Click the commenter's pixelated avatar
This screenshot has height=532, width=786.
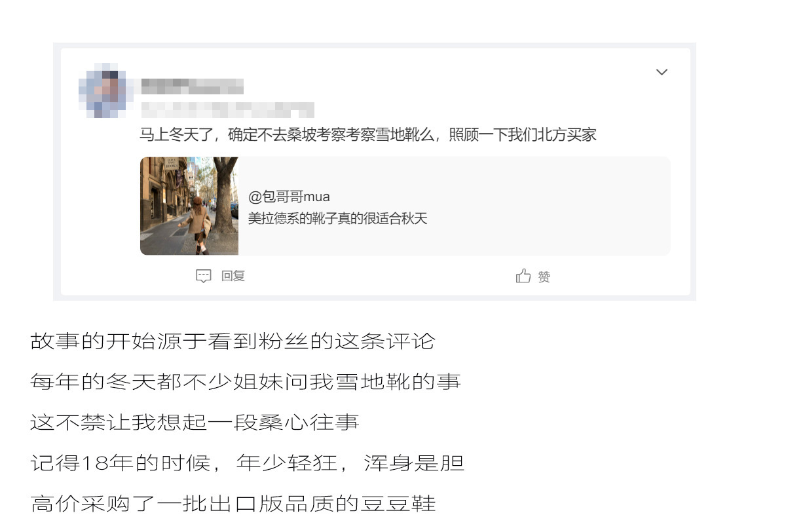click(x=102, y=94)
